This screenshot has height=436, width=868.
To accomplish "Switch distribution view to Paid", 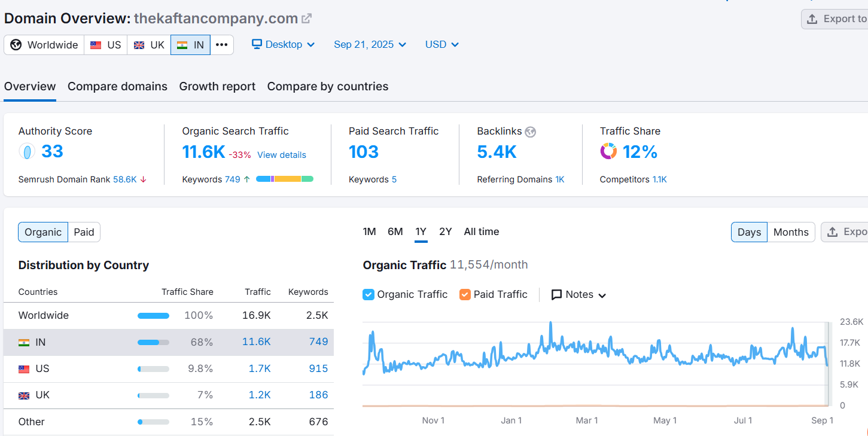I will [x=84, y=232].
